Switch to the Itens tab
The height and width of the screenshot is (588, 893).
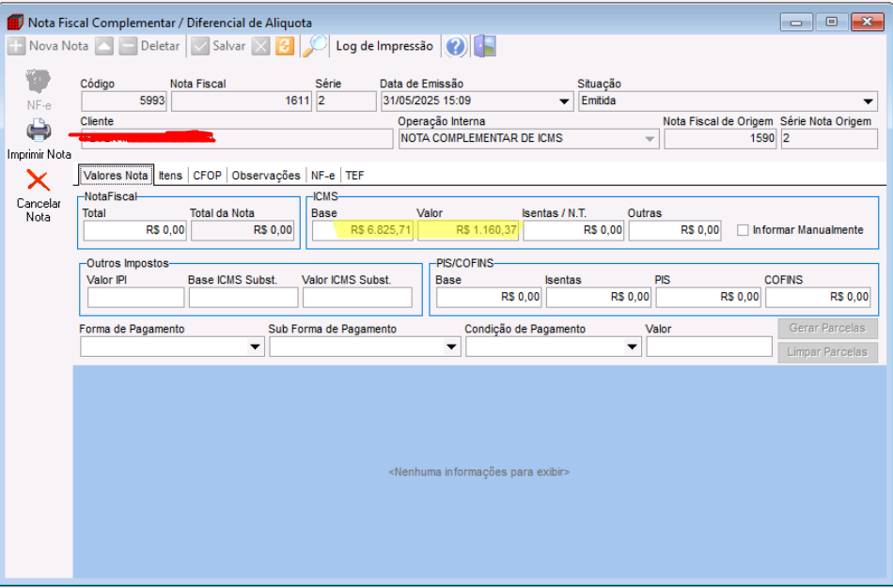pyautogui.click(x=170, y=176)
